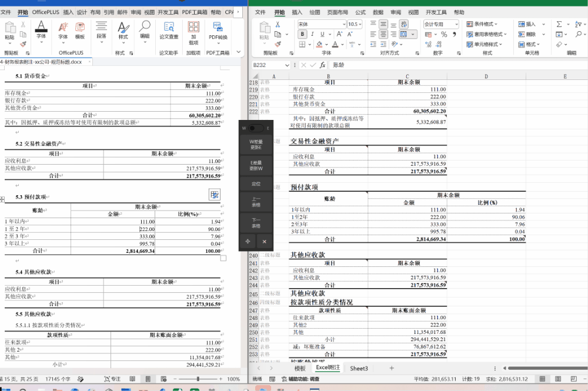Click Increase Decimal in Excel
The image size is (588, 391).
(x=429, y=44)
